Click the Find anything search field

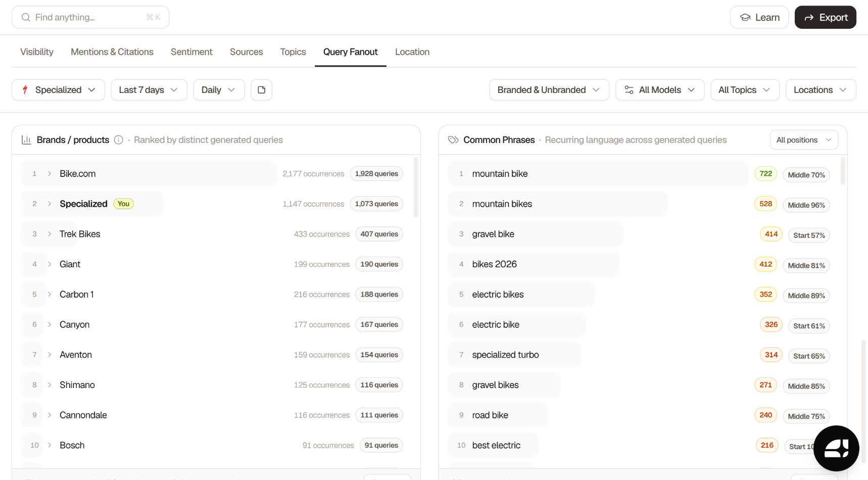tap(90, 18)
